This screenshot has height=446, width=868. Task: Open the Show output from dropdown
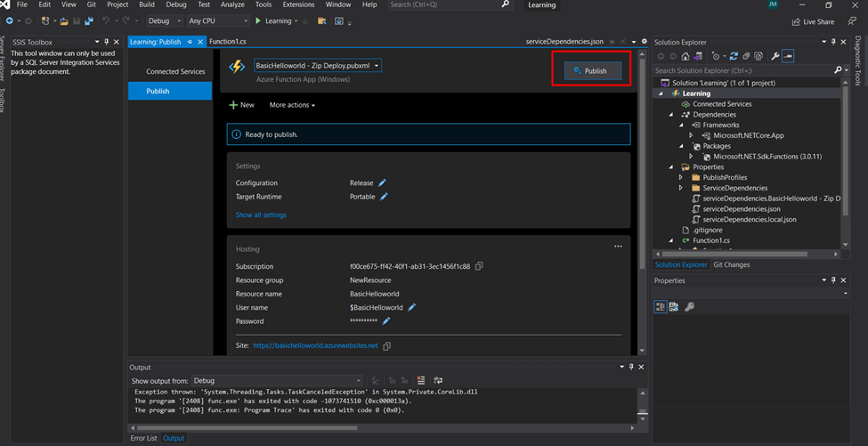pos(277,381)
